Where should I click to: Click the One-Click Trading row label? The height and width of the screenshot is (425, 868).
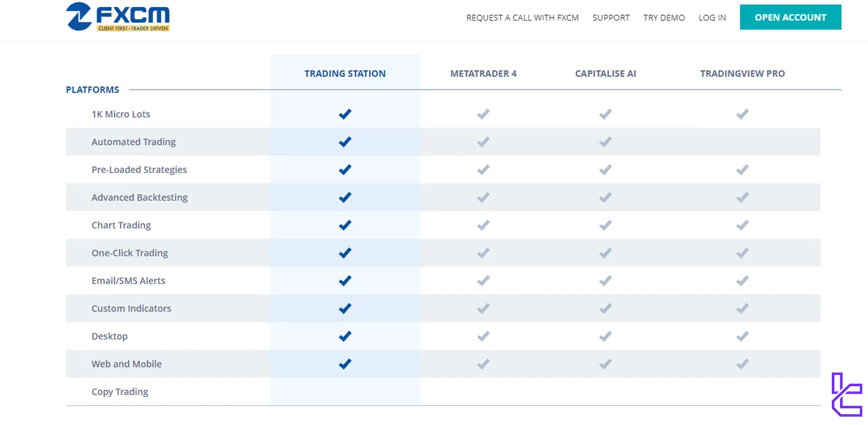(130, 253)
